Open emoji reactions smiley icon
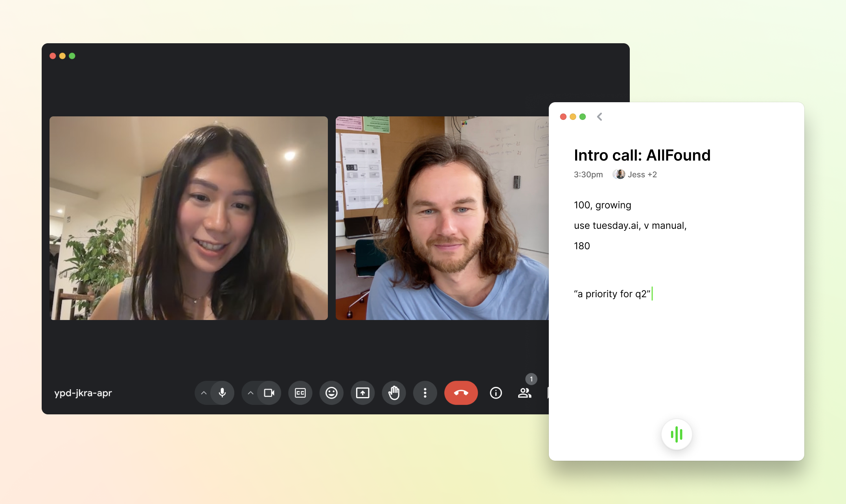846x504 pixels. (331, 393)
